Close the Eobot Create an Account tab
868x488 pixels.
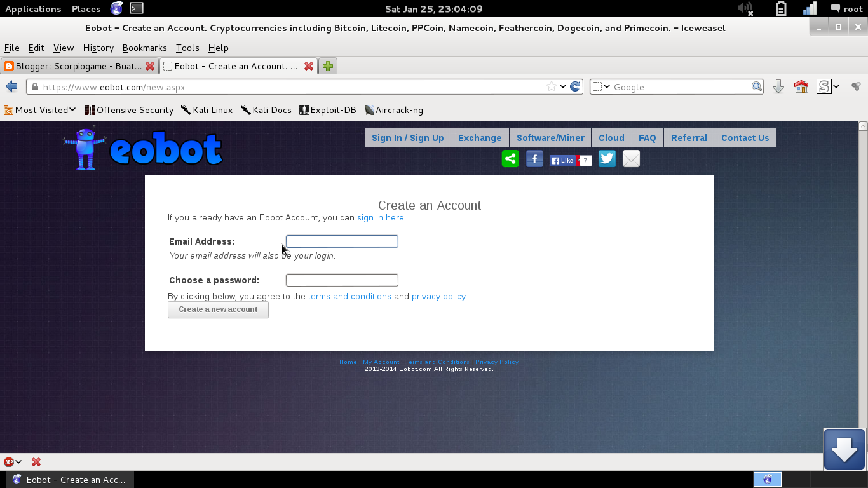tap(309, 66)
